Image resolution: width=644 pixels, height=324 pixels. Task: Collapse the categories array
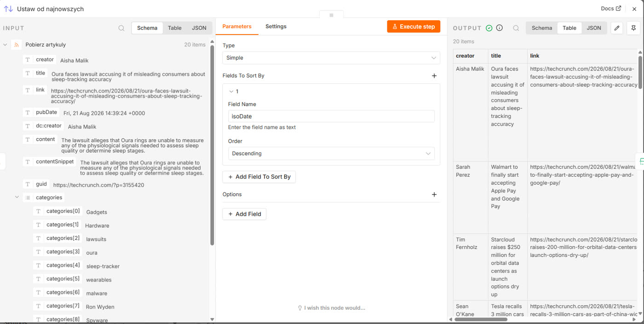point(17,197)
